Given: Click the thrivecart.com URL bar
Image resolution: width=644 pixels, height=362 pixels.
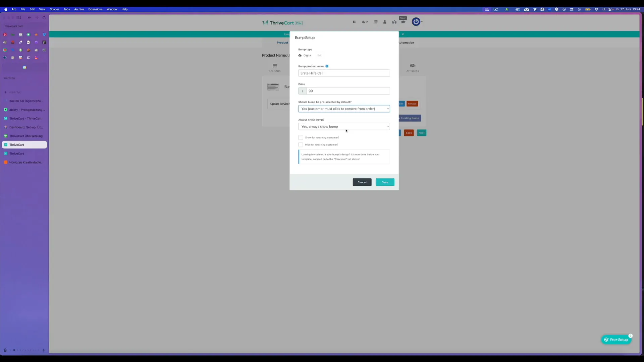Looking at the screenshot, I should click(24, 26).
